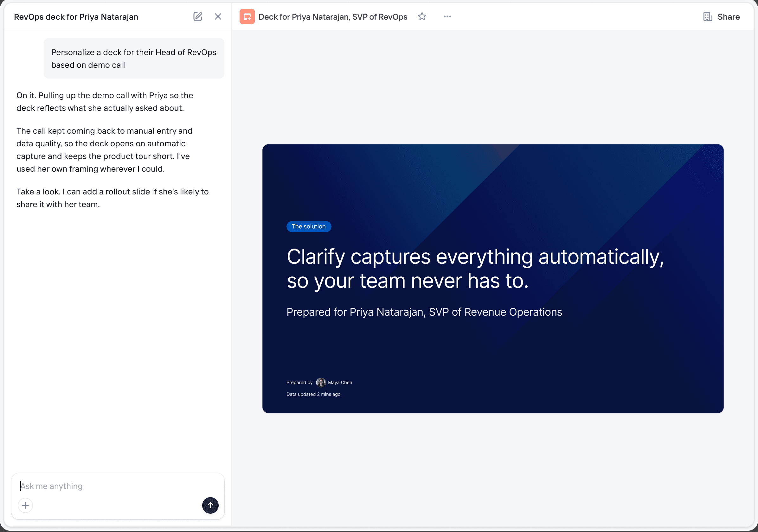The height and width of the screenshot is (532, 758).
Task: Click the 'On it. Pulling up' reply paragraph
Action: [105, 102]
